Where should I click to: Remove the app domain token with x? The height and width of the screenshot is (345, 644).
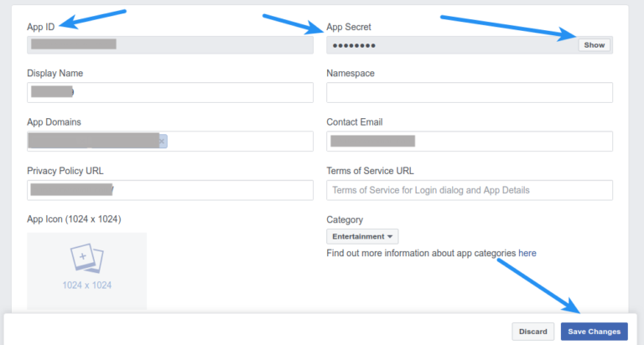click(162, 141)
